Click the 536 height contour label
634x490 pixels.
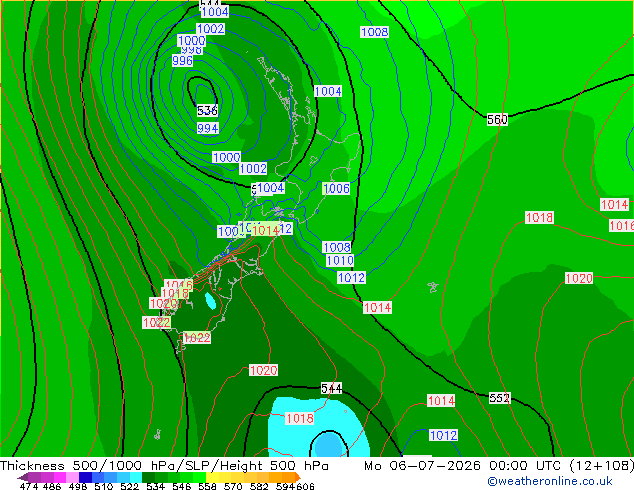pos(207,110)
